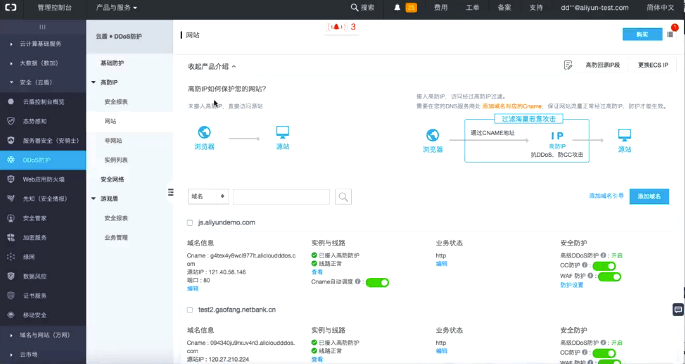Click 编辑 under js.aliyundemo.com 业务状态
685x364 pixels.
tap(441, 263)
